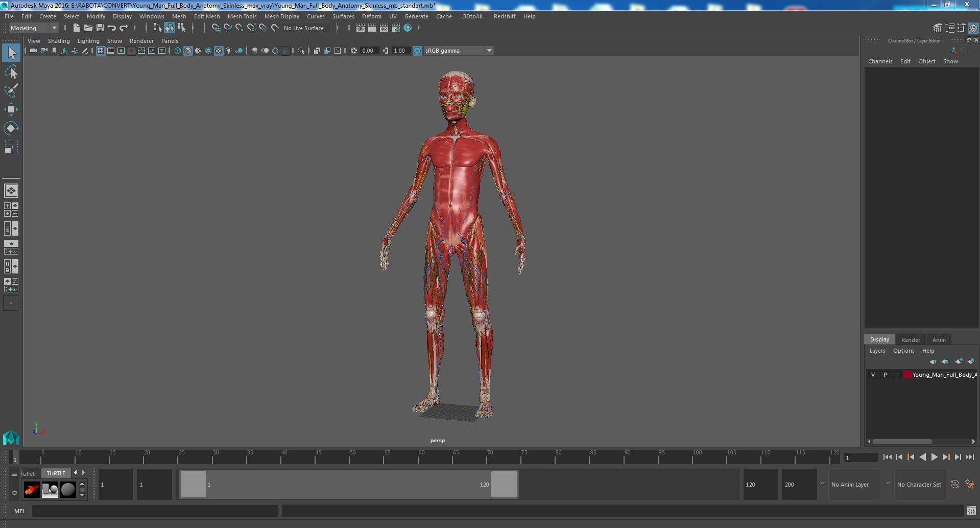Click four view layout icon

[11, 210]
